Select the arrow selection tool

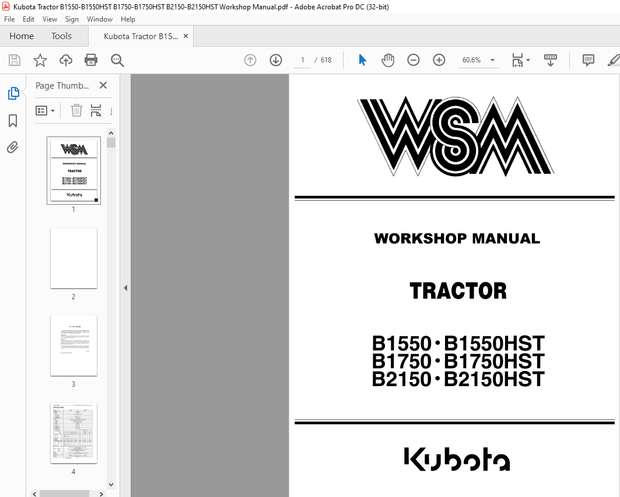(362, 60)
